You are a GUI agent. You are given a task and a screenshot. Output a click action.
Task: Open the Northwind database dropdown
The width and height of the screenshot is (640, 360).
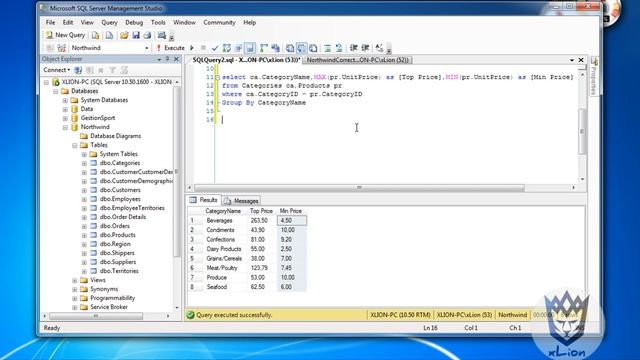click(147, 48)
